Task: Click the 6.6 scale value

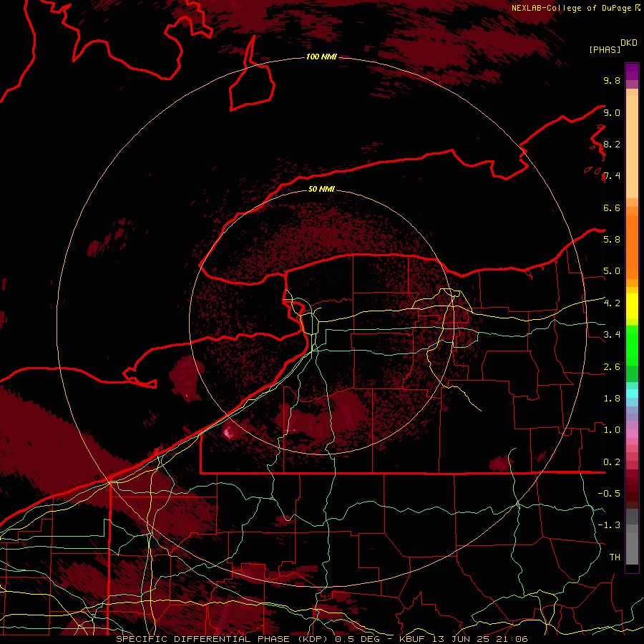Action: pos(612,208)
